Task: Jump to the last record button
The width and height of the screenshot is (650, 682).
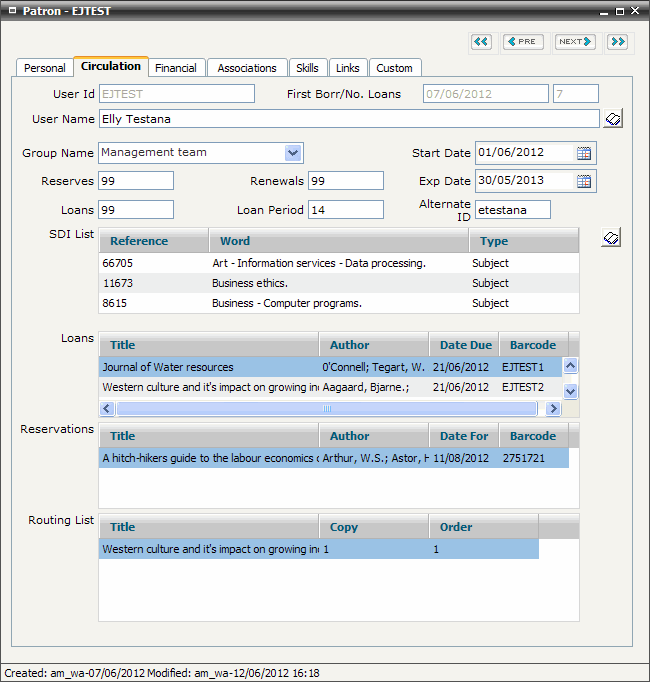Action: (617, 42)
